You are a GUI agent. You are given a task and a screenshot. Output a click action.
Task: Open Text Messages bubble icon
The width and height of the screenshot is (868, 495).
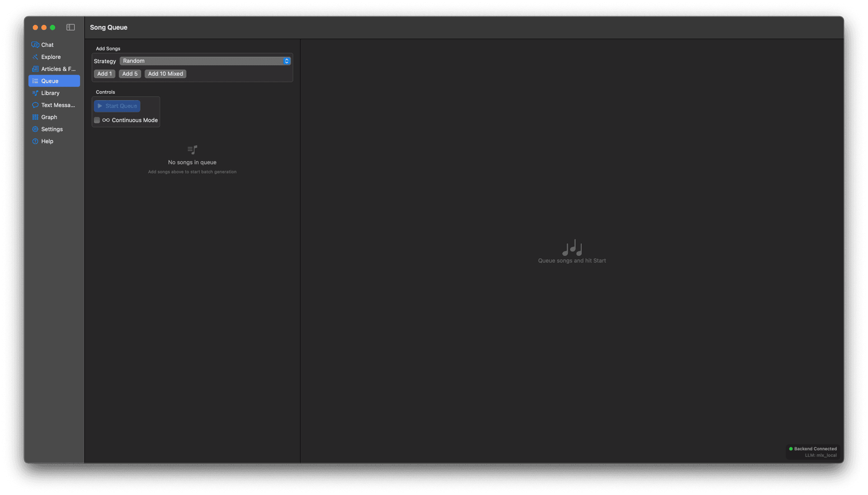[35, 105]
